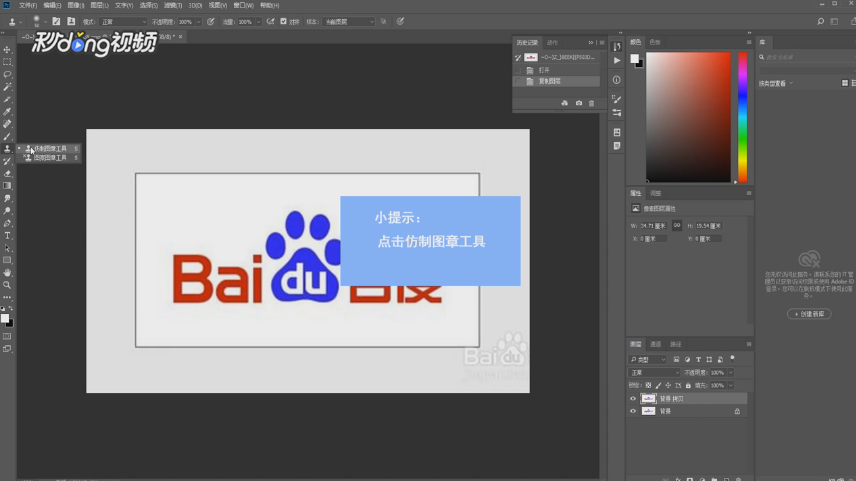This screenshot has height=481, width=856.
Task: Switch to the 路径 tab
Action: [x=676, y=345]
